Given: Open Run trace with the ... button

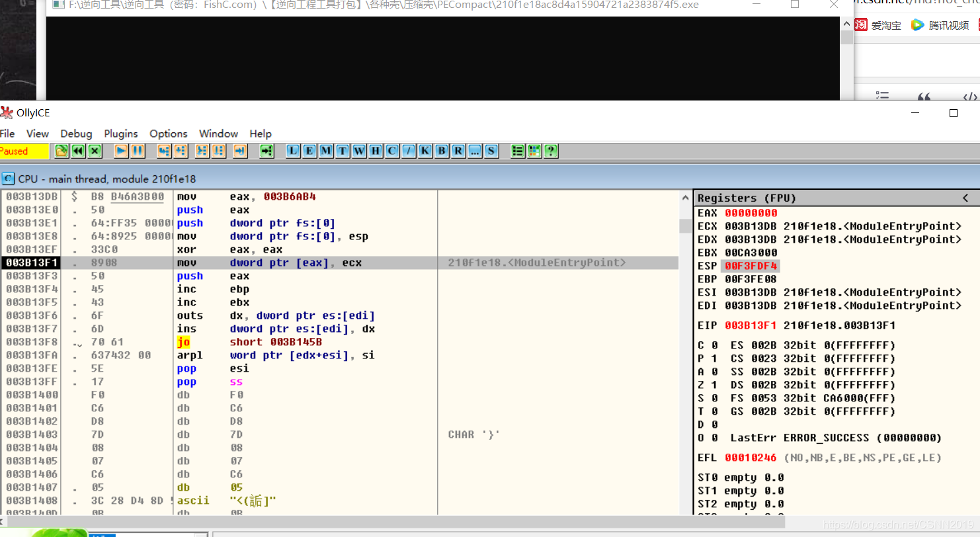Looking at the screenshot, I should [x=475, y=151].
